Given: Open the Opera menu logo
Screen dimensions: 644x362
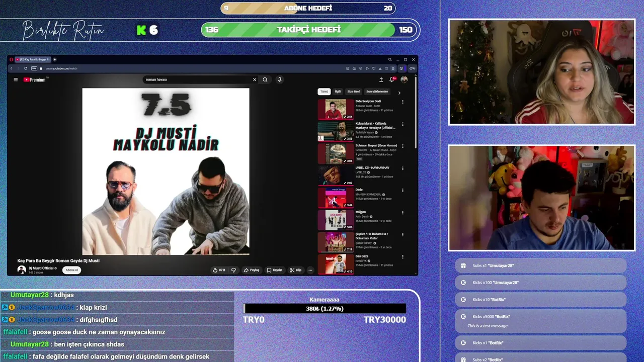Looking at the screenshot, I should point(11,59).
